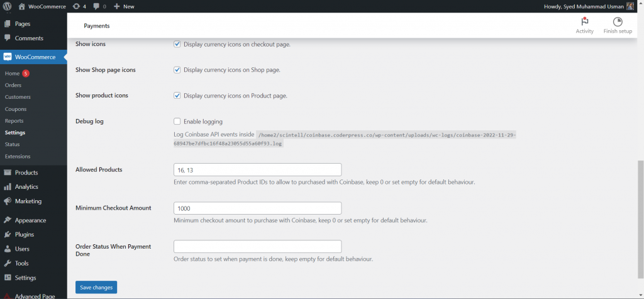Click the user avatar in top bar
This screenshot has height=299, width=644.
pos(630,6)
